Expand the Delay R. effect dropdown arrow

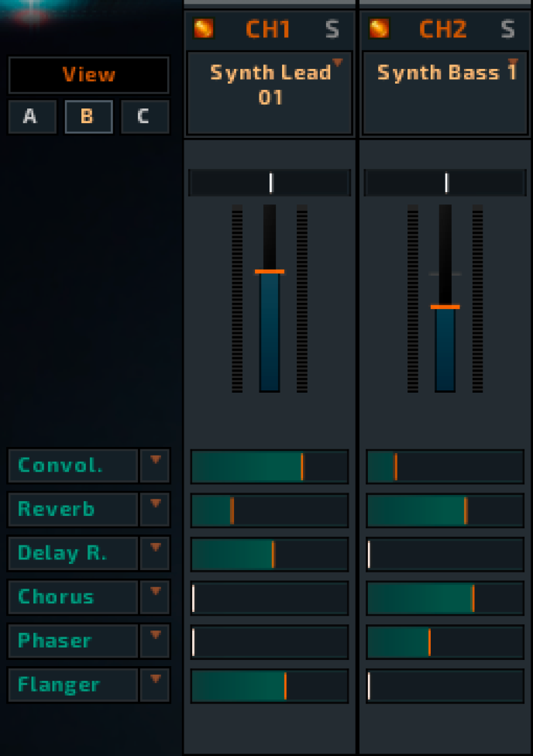pos(155,553)
